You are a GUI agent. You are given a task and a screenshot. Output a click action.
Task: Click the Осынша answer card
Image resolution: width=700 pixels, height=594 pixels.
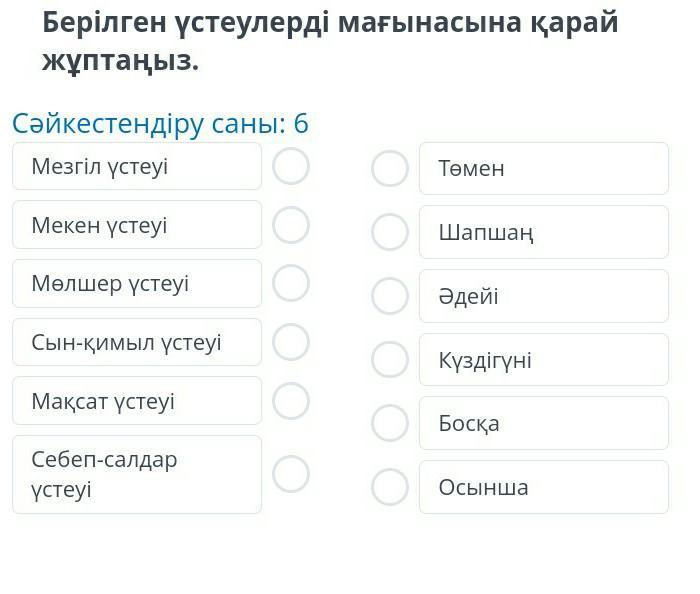543,487
